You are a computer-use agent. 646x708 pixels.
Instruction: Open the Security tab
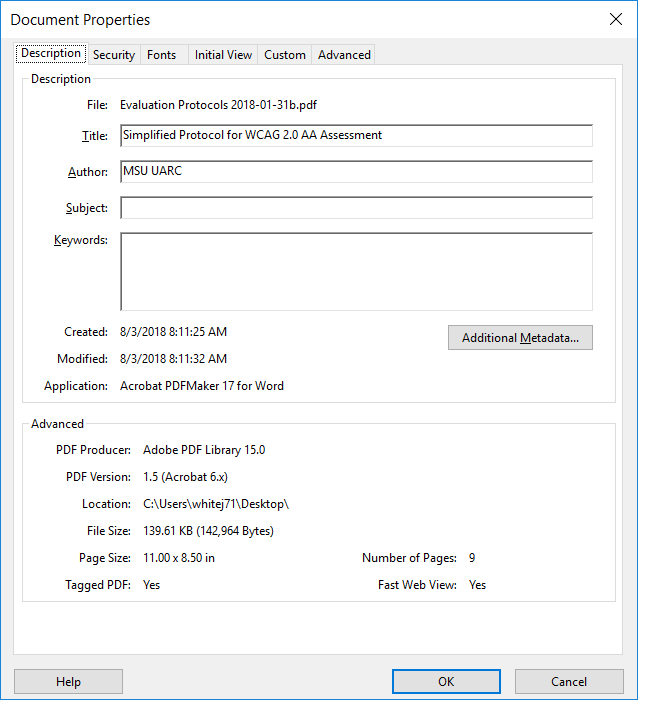pyautogui.click(x=114, y=55)
